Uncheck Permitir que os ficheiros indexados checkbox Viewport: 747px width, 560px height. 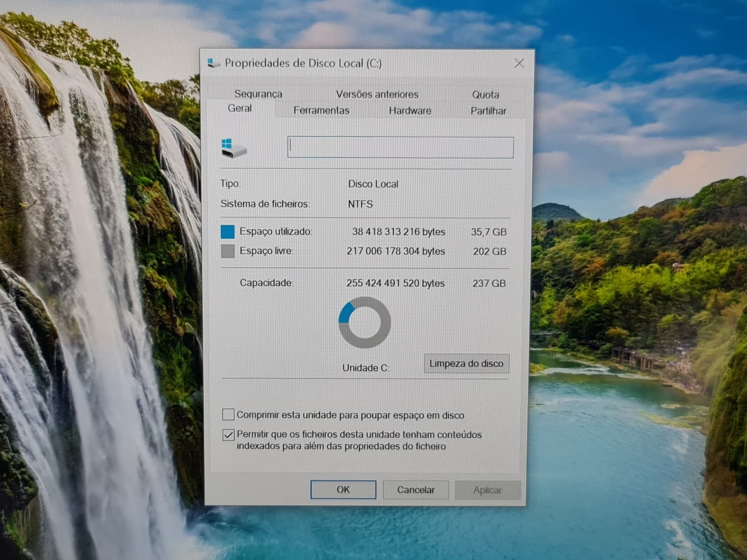tap(228, 435)
